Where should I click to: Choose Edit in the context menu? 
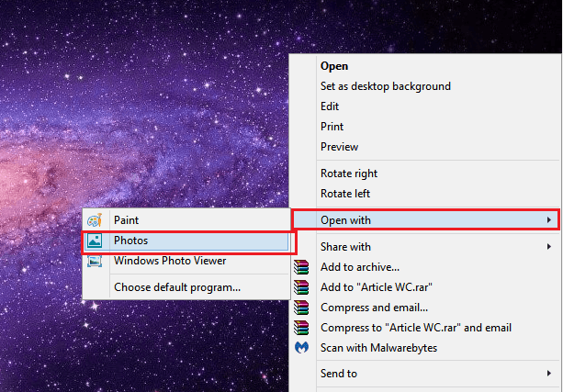pos(425,106)
